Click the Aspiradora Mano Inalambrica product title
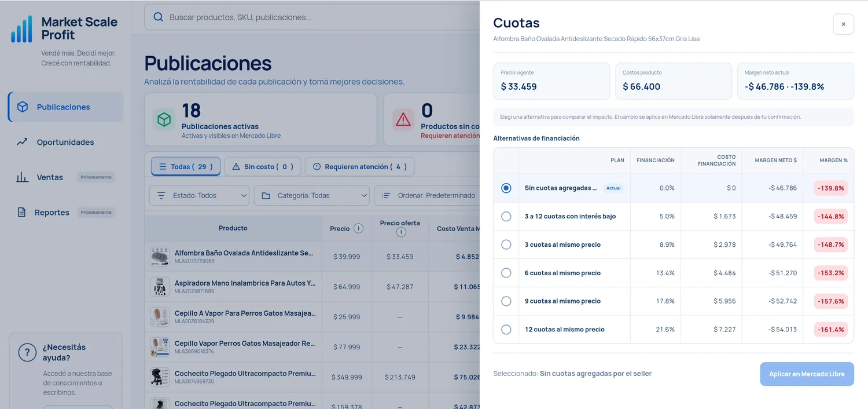This screenshot has height=409, width=868. 245,283
